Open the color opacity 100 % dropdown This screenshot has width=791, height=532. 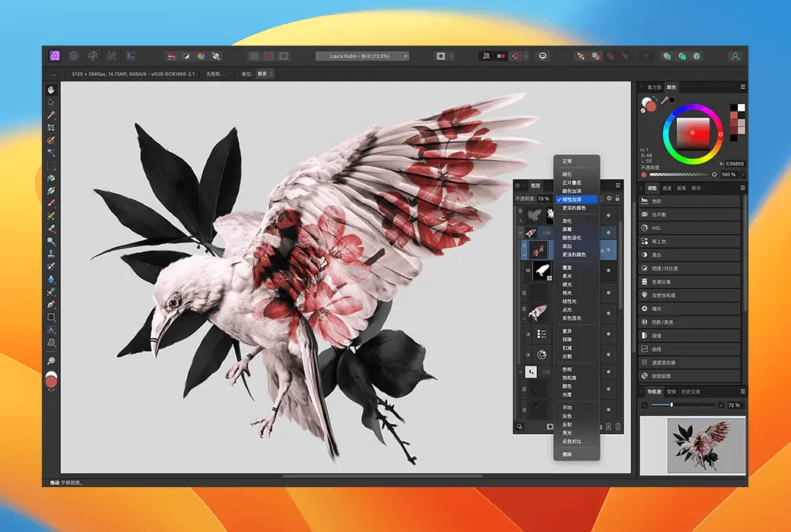tap(743, 175)
